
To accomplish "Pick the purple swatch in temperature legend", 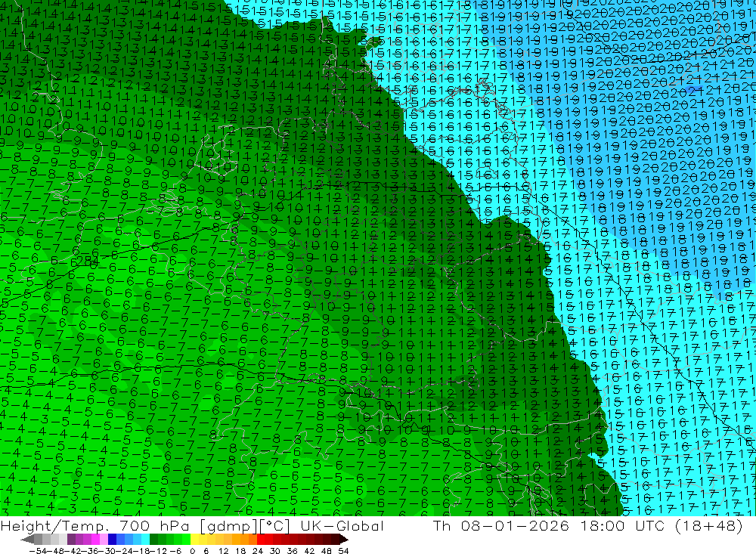I will click(71, 540).
